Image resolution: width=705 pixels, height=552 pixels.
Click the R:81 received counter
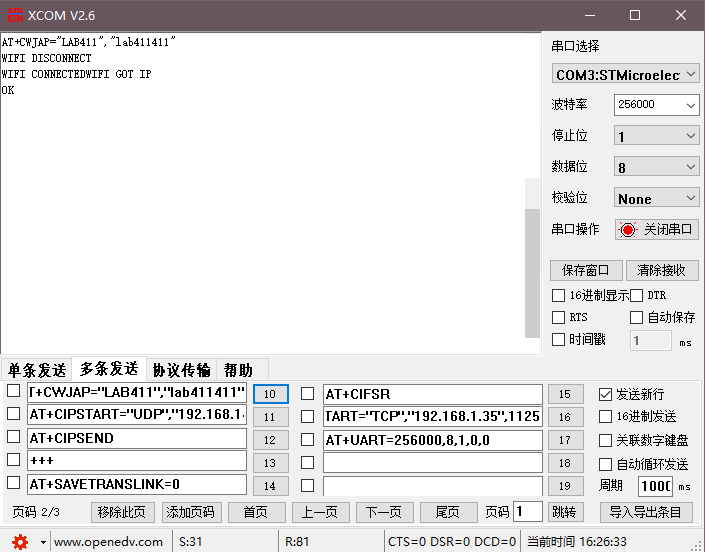(297, 542)
